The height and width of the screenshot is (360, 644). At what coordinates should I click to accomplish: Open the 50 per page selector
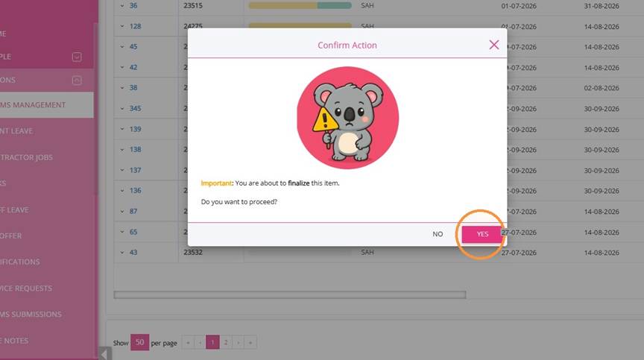(139, 342)
